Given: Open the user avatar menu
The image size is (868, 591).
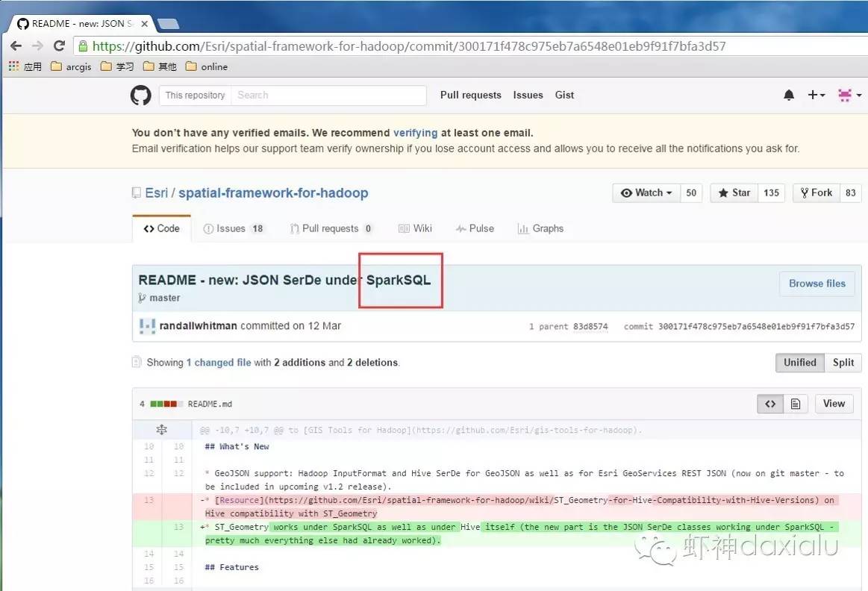Looking at the screenshot, I should pyautogui.click(x=850, y=96).
